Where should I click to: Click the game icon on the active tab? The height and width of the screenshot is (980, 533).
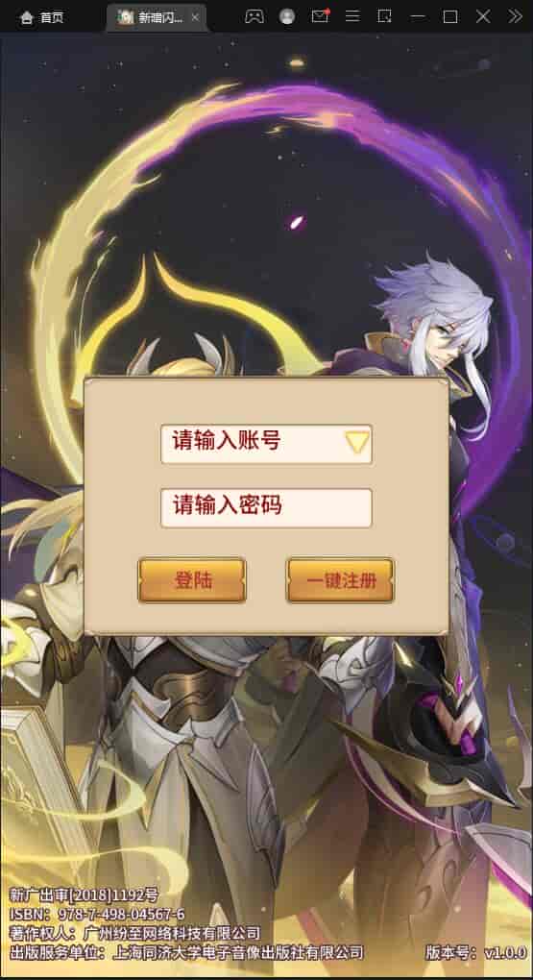pos(126,17)
